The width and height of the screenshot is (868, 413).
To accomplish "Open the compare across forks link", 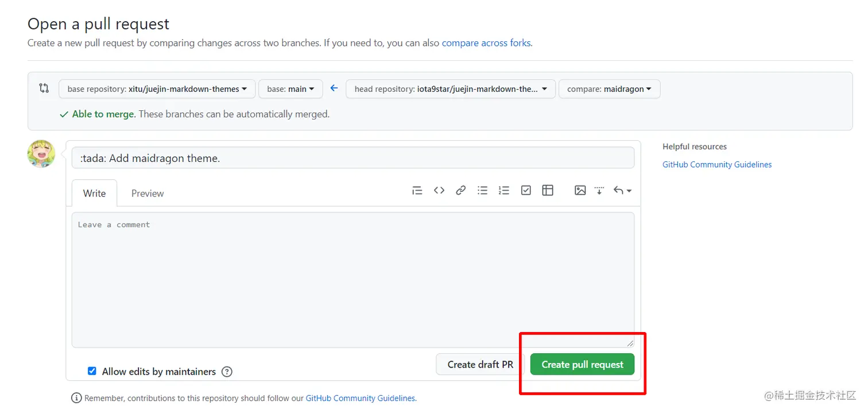I will coord(486,43).
